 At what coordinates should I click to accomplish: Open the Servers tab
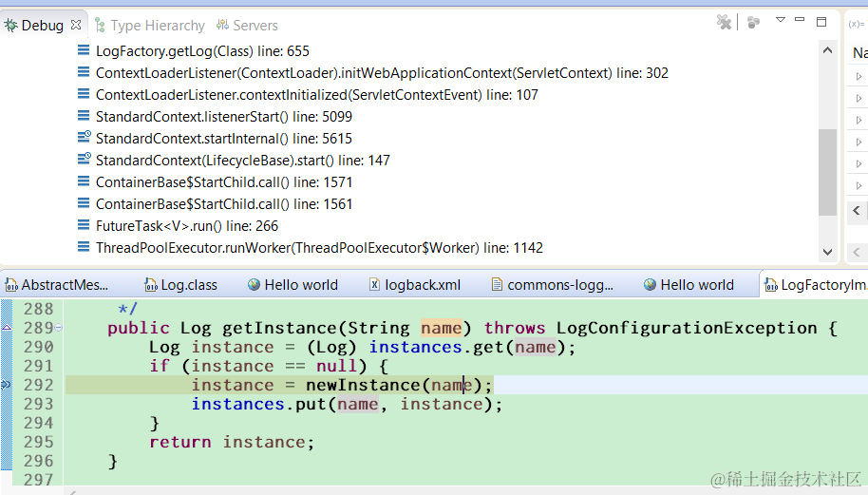point(248,26)
